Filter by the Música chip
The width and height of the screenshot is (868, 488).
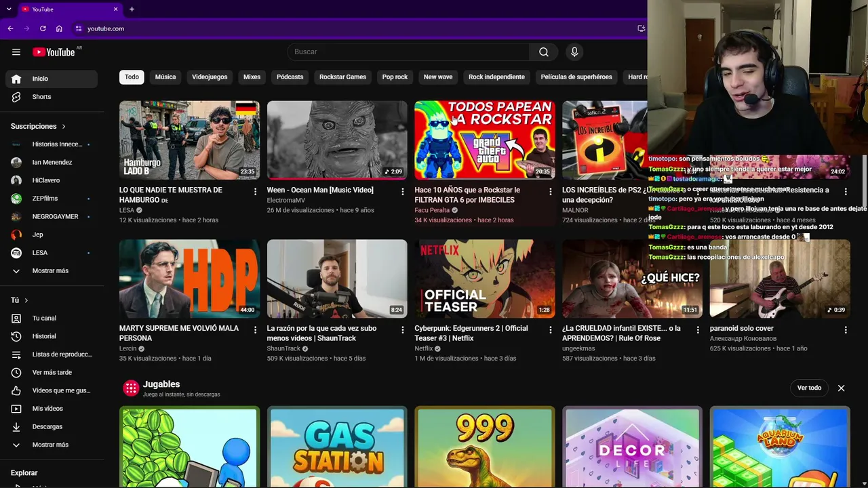coord(165,77)
